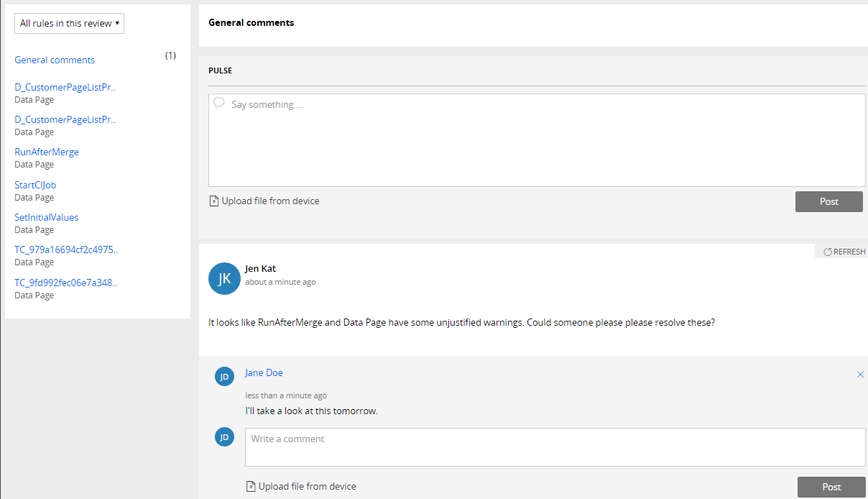Open the SetInitialValues rule link
868x499 pixels.
coord(47,217)
